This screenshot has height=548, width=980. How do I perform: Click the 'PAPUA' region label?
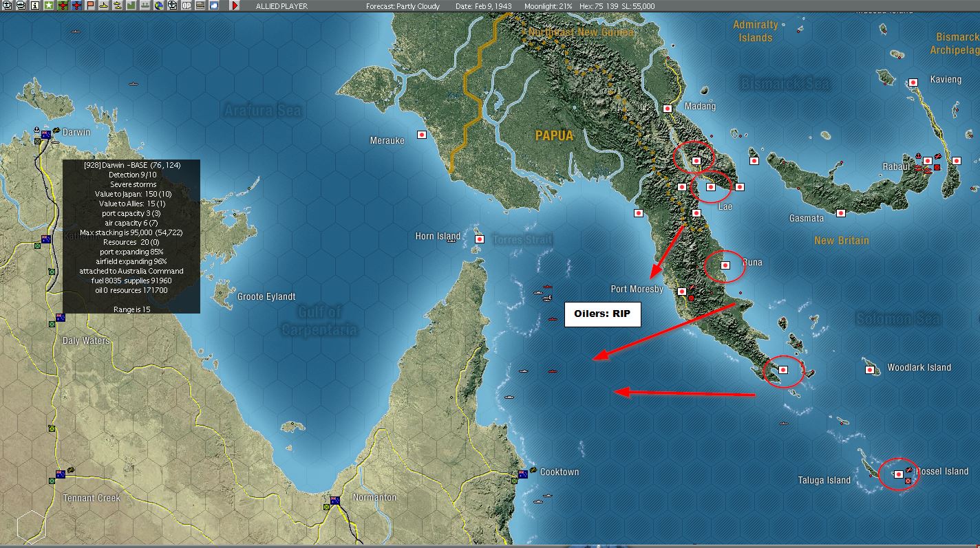pyautogui.click(x=555, y=136)
